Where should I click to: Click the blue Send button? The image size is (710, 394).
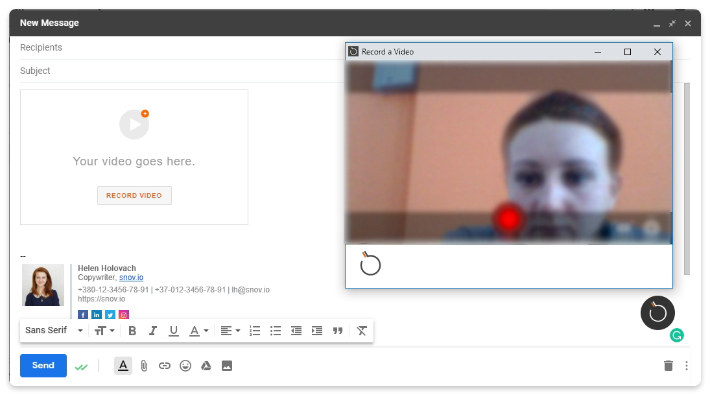[x=43, y=365]
